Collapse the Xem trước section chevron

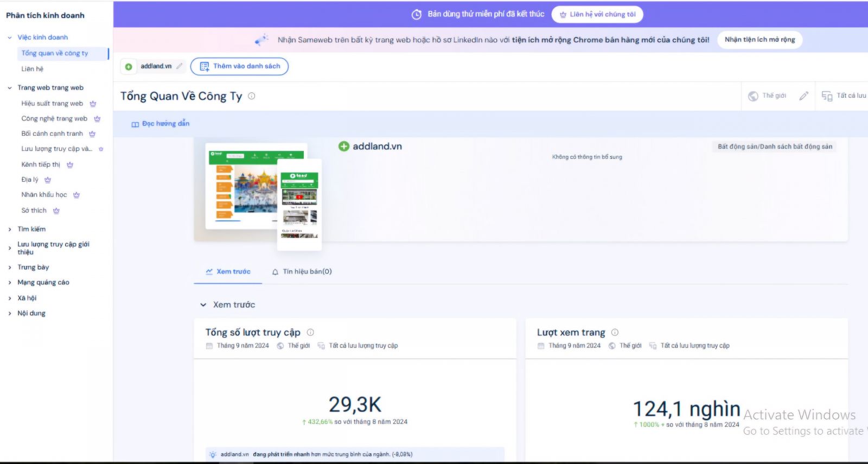click(203, 305)
